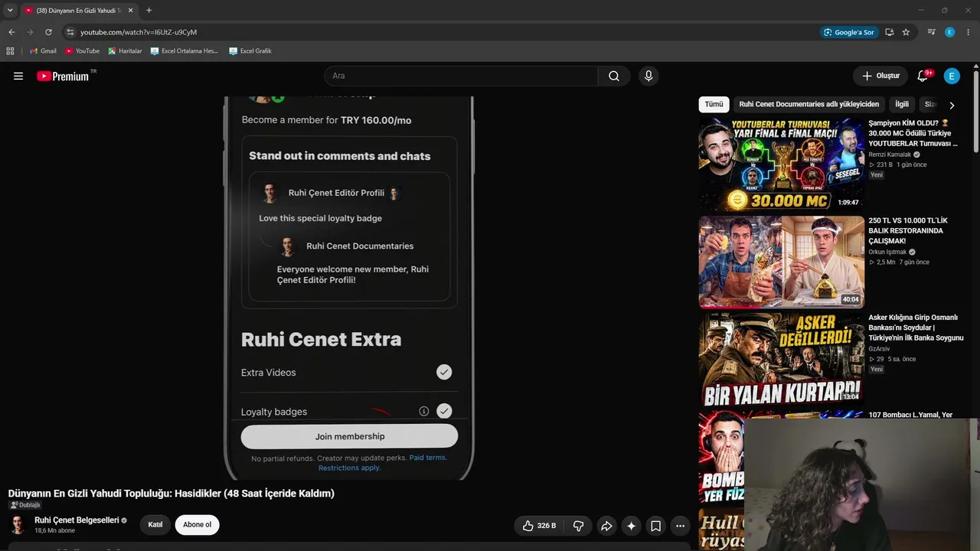Select the Tümü filter chip
This screenshot has height=551, width=980.
click(x=714, y=104)
